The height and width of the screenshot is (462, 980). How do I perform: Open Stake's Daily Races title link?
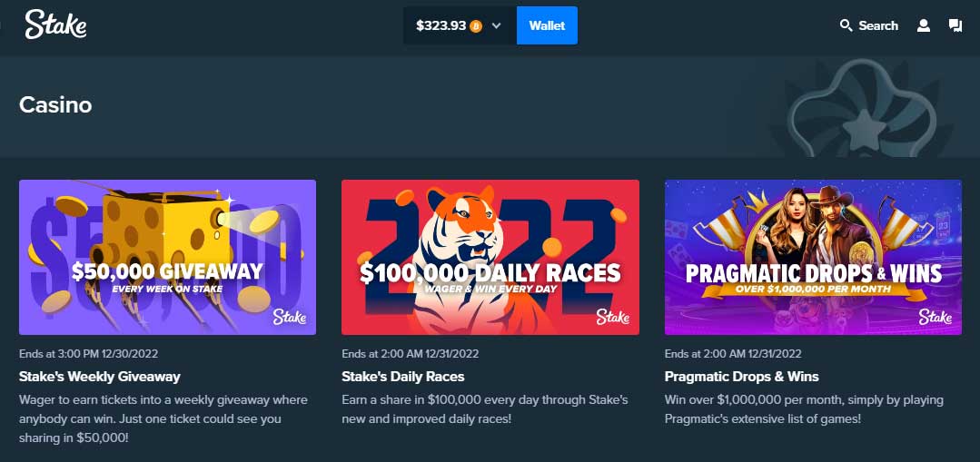(403, 377)
